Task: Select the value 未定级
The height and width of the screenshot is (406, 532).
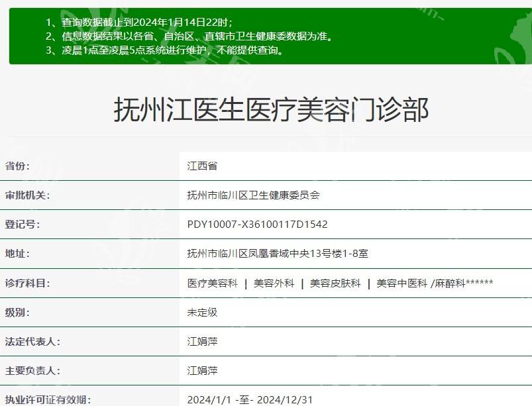Action: [202, 313]
